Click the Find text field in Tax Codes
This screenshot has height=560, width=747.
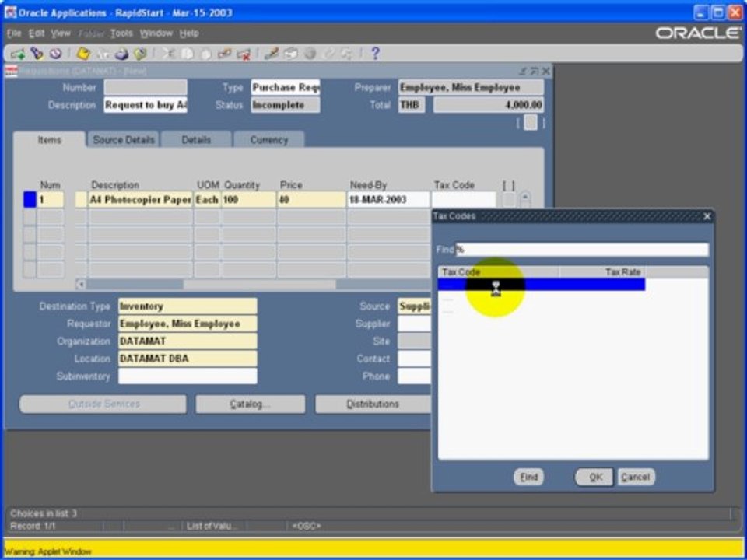[x=582, y=250]
